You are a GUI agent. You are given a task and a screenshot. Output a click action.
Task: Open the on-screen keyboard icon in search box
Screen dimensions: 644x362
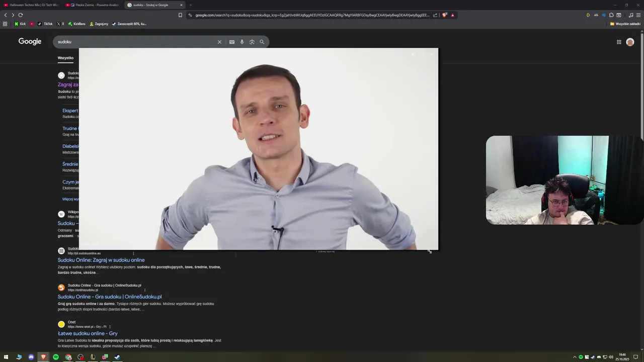pyautogui.click(x=232, y=42)
